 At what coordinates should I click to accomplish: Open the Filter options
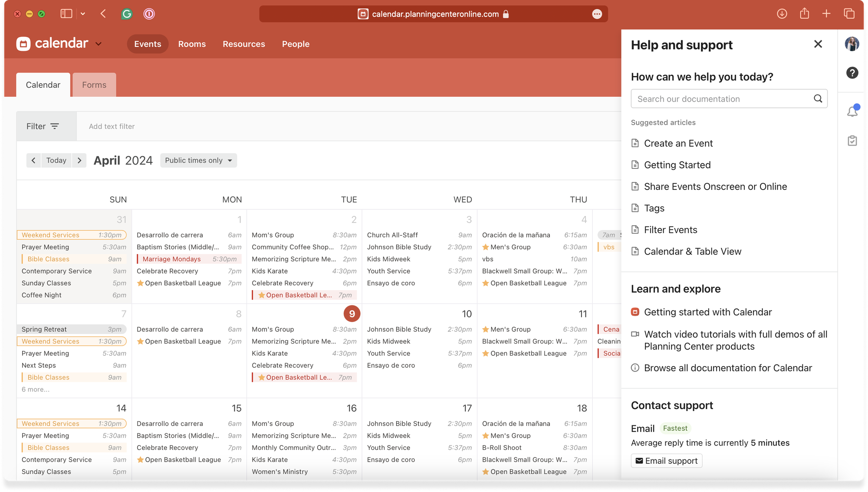pyautogui.click(x=43, y=126)
